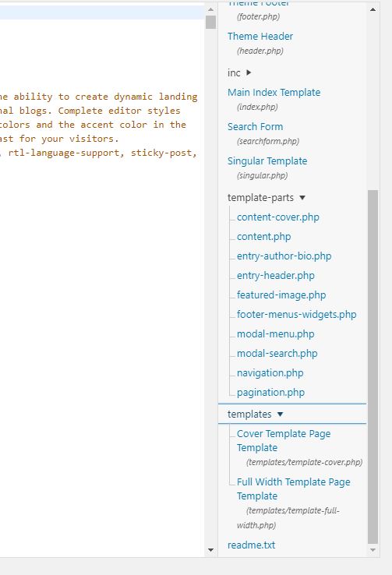Image resolution: width=392 pixels, height=575 pixels.
Task: Open Main Index Template file
Action: click(274, 93)
